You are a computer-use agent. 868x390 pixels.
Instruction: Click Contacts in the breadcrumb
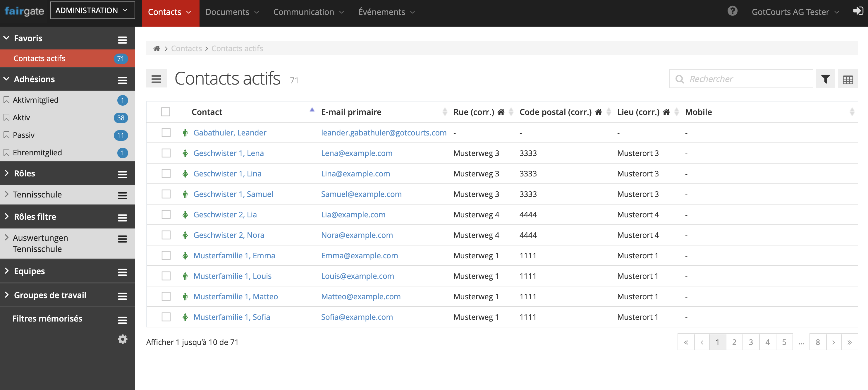[186, 49]
